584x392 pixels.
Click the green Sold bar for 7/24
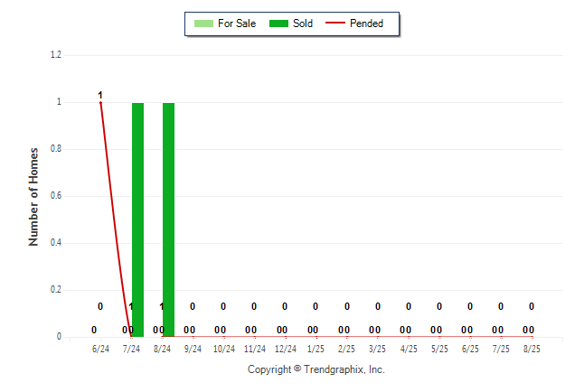[137, 219]
